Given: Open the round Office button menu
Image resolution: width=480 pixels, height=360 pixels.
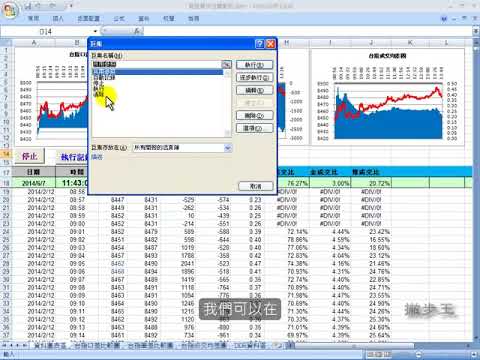Looking at the screenshot, I should [x=9, y=10].
